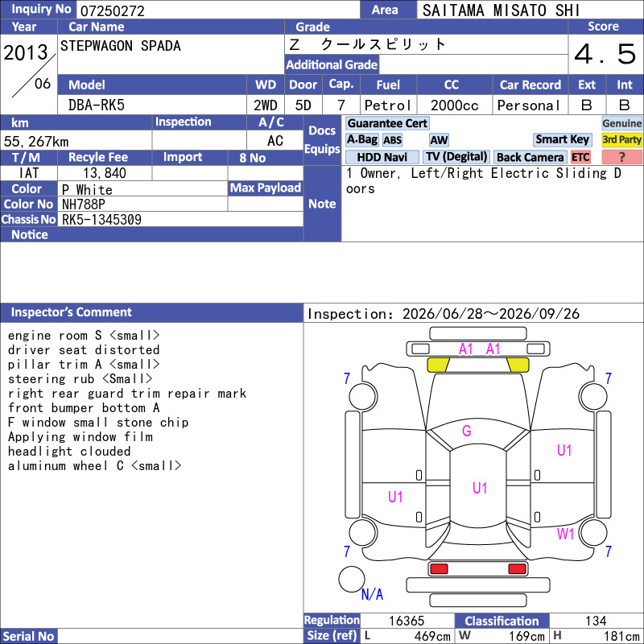Click the red question mark badge
Image resolution: width=644 pixels, height=644 pixels.
tap(621, 157)
